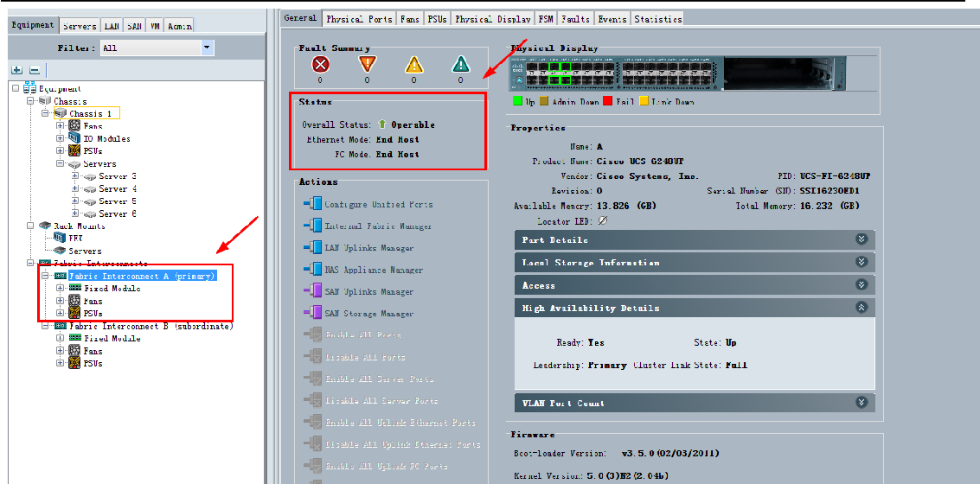Image resolution: width=980 pixels, height=484 pixels.
Task: Click the minor faults yellow icon
Action: coord(413,64)
